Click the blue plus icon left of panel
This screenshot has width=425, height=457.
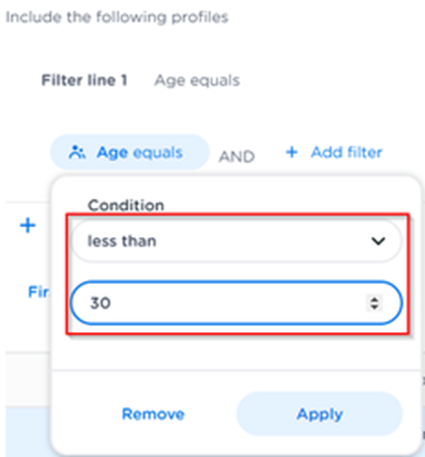pyautogui.click(x=28, y=226)
